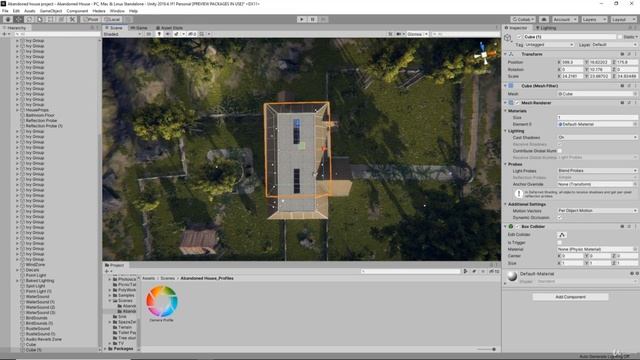Expand the Decals item in Hierarchy
This screenshot has height=360, width=640.
point(18,270)
